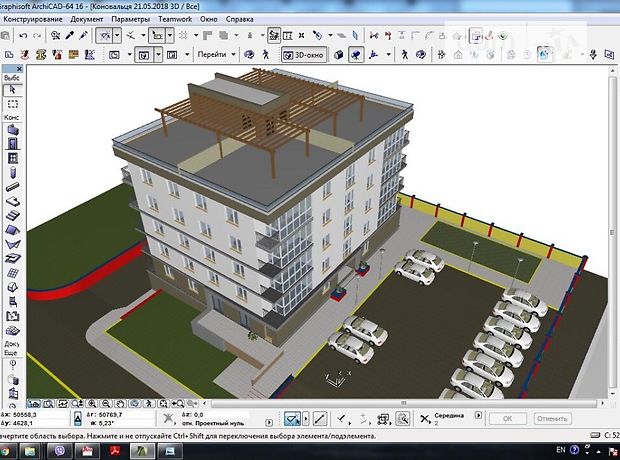Open the Параметры menu
Screen dimensions: 620x460
[130, 19]
